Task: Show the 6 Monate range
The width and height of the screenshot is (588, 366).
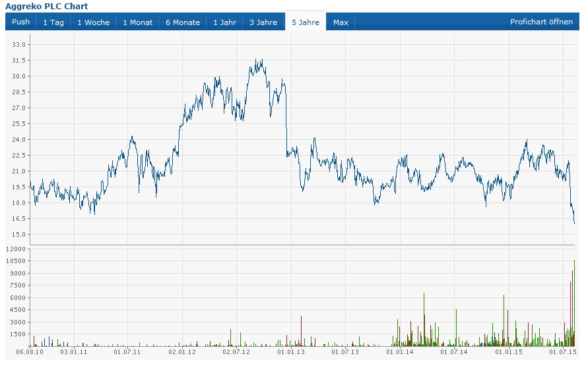Action: tap(183, 22)
